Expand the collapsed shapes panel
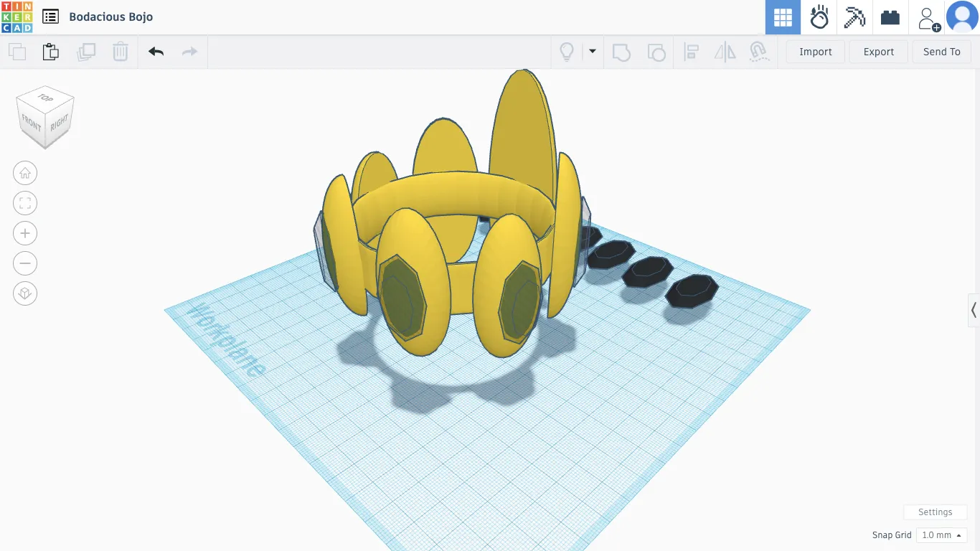 (974, 310)
